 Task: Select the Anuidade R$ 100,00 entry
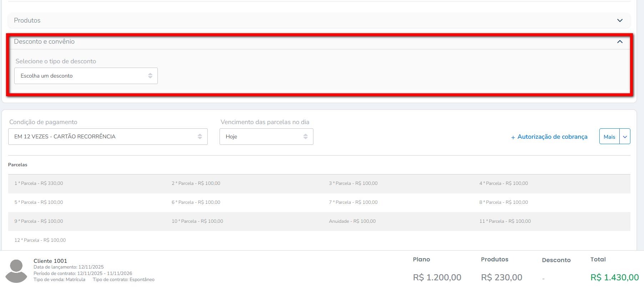point(352,221)
